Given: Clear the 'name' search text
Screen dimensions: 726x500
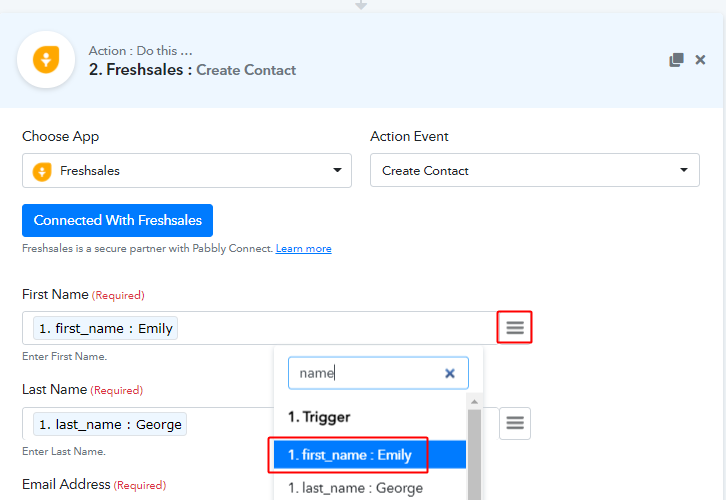Looking at the screenshot, I should click(x=450, y=373).
